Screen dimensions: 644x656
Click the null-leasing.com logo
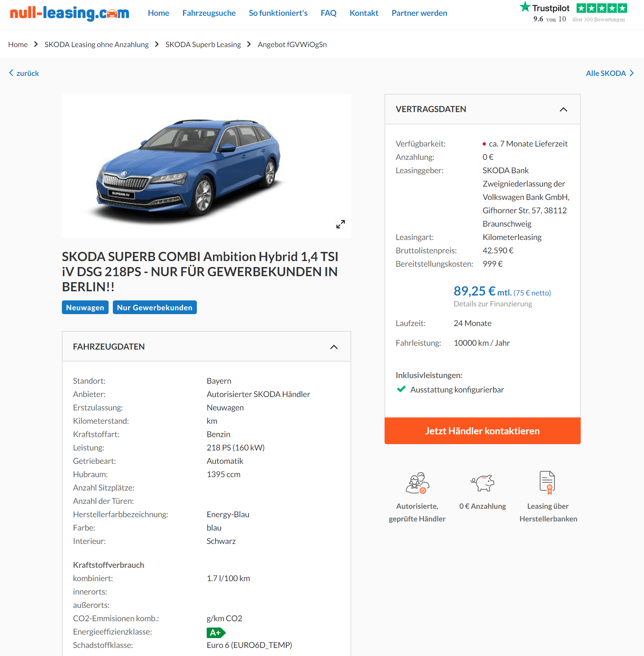click(x=70, y=13)
